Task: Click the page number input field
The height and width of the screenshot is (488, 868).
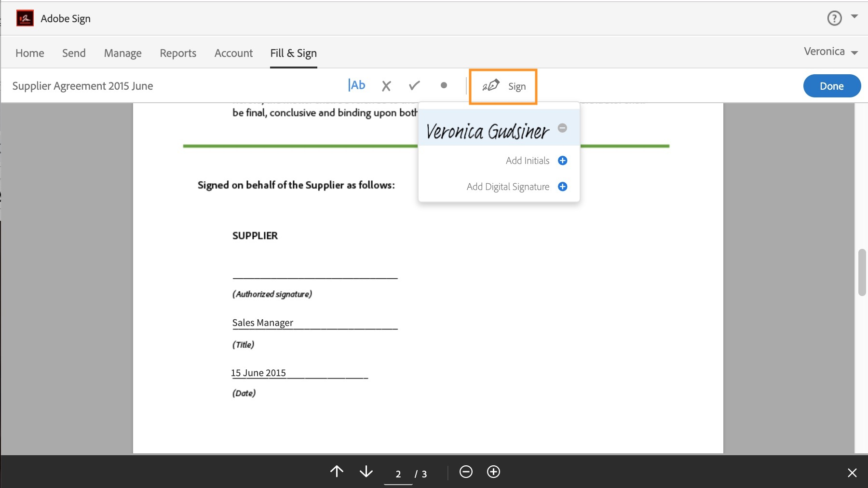Action: [x=398, y=474]
